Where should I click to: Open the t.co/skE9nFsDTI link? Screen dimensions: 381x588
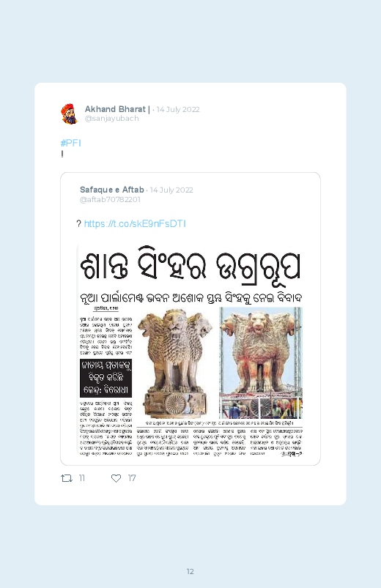click(x=135, y=224)
